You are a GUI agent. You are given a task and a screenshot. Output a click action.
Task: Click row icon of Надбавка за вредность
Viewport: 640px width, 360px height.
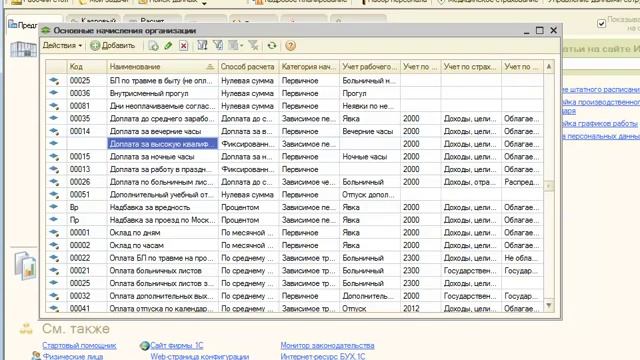tap(54, 207)
